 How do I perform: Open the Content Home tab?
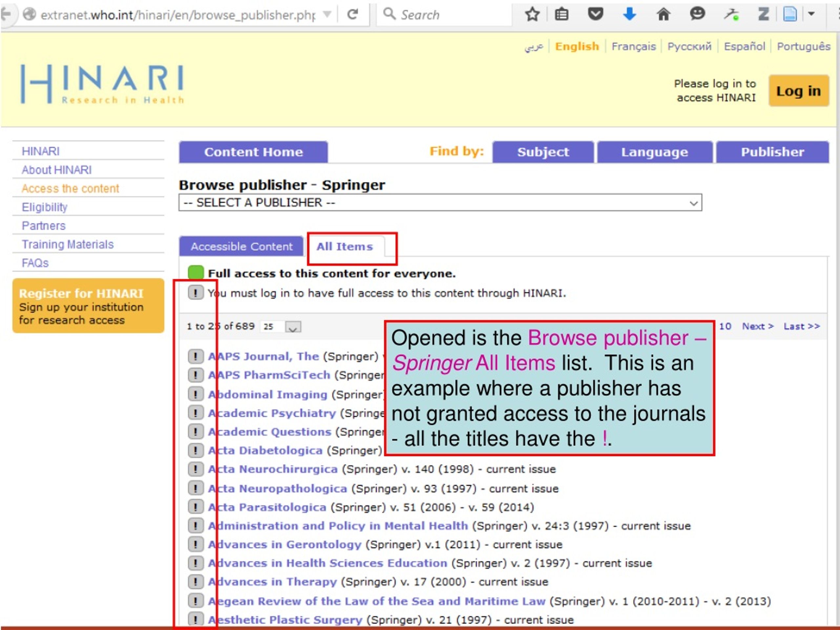253,152
